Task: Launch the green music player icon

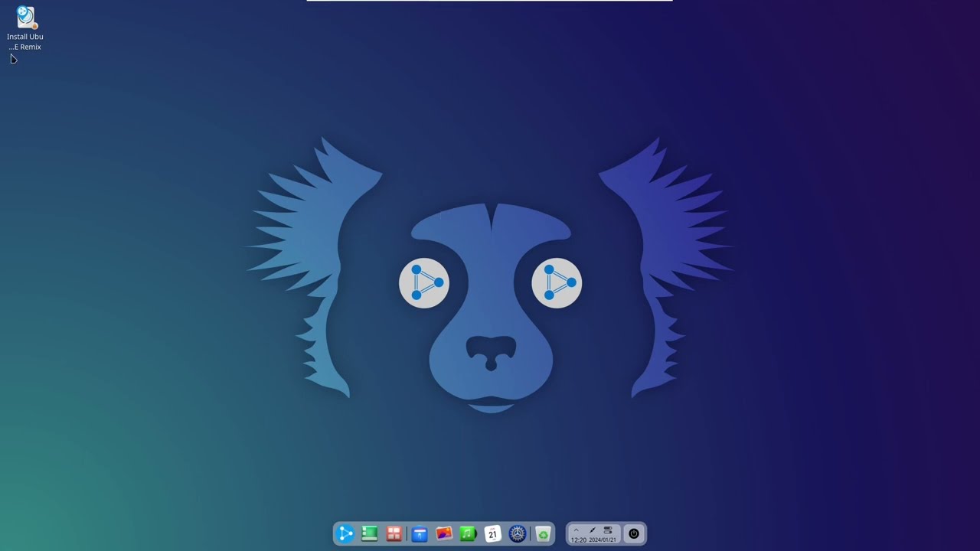Action: [x=468, y=533]
